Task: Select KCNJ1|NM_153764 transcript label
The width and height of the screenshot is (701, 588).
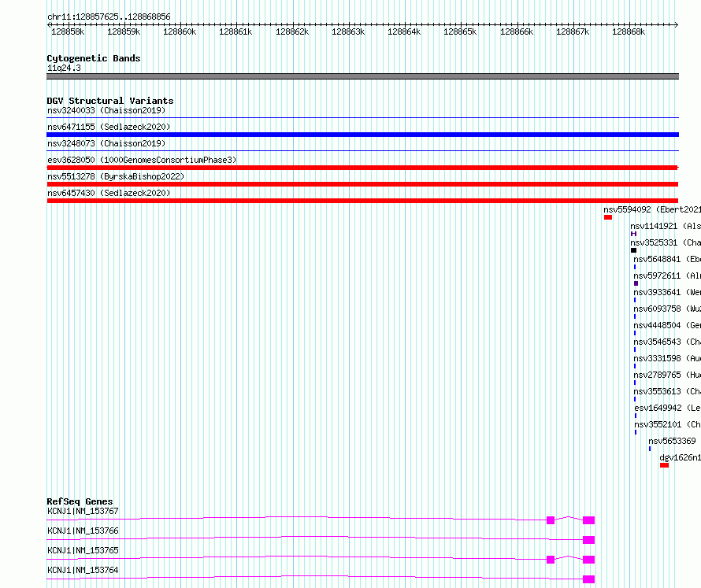Action: (x=83, y=570)
